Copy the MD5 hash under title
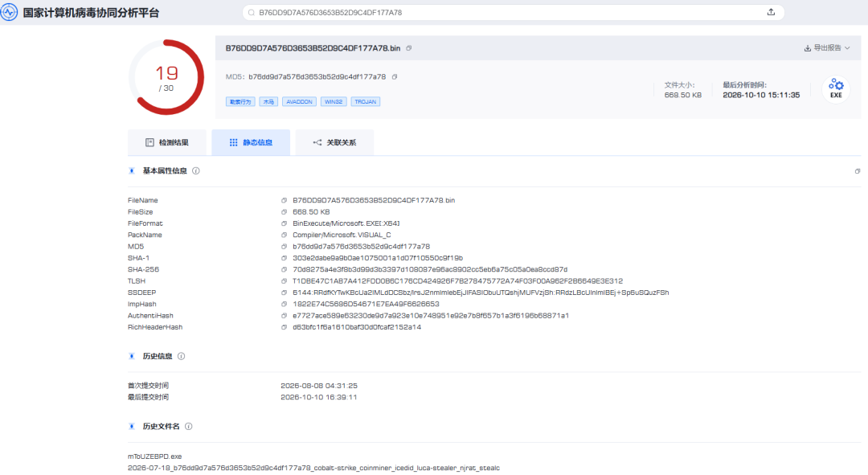868x475 pixels. point(395,77)
